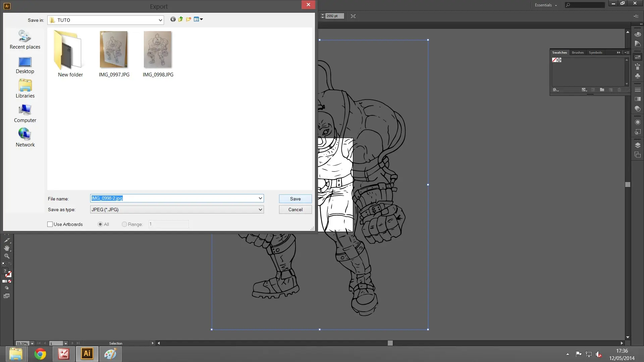Open the Symbols panel club icon
Viewport: 644px width, 362px height.
(x=638, y=76)
